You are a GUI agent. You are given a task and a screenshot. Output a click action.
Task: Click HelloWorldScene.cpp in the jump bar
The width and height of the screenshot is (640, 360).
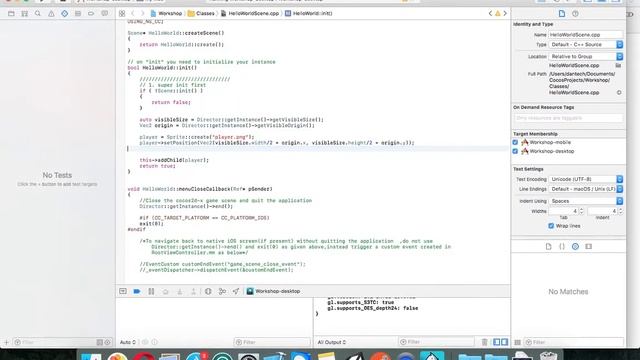[250, 13]
